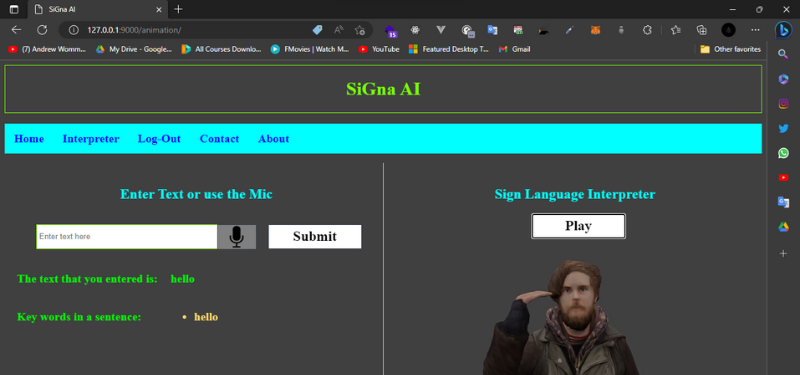The height and width of the screenshot is (375, 800).
Task: Open the Featured Desktop T... bookmark
Action: (449, 49)
